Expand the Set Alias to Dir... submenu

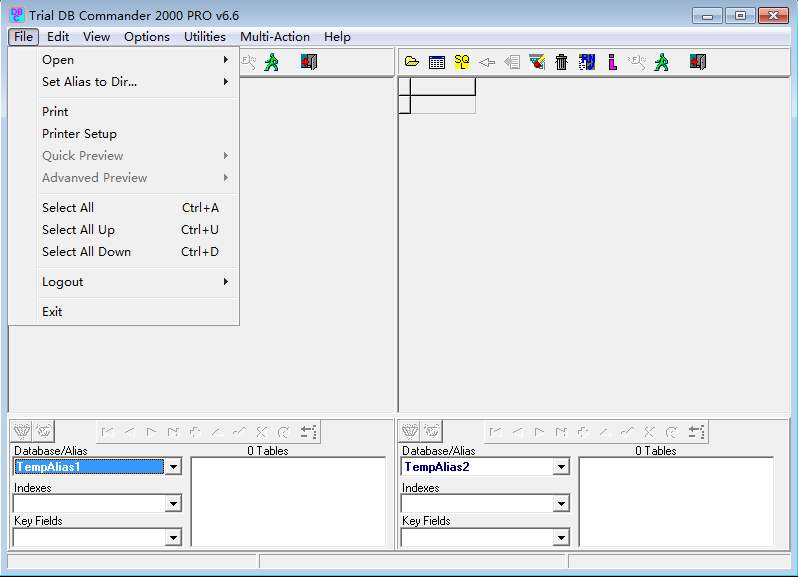click(x=135, y=81)
